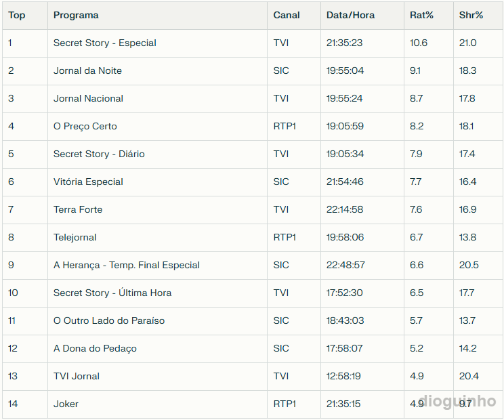Screen dimensions: 504x420
Task: Click the Terra Forte program cell
Action: click(x=78, y=209)
